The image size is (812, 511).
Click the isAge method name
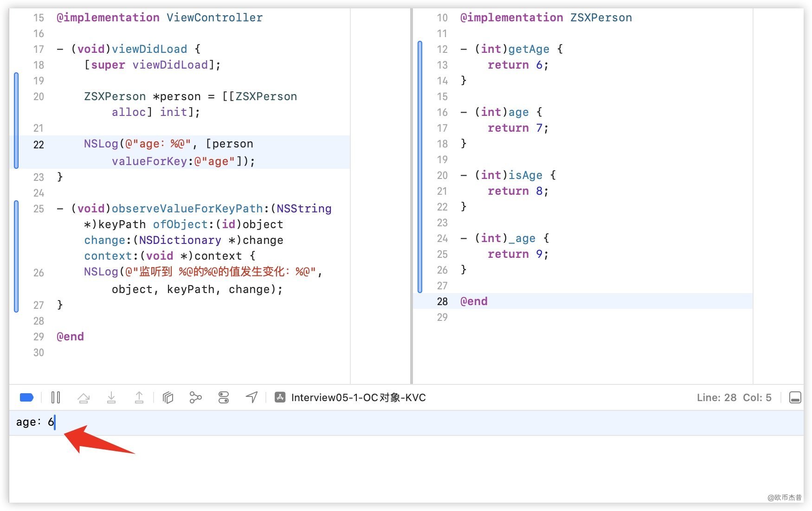(525, 175)
